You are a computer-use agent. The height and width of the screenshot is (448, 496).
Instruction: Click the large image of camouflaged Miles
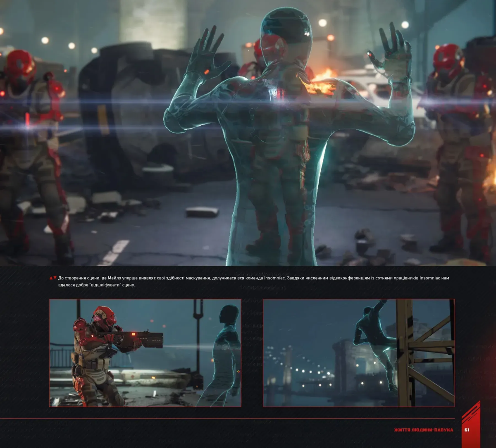[x=248, y=132]
